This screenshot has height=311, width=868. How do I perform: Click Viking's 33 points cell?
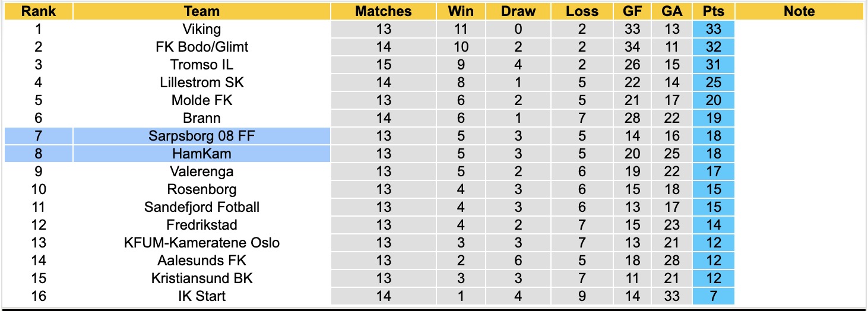click(x=714, y=29)
